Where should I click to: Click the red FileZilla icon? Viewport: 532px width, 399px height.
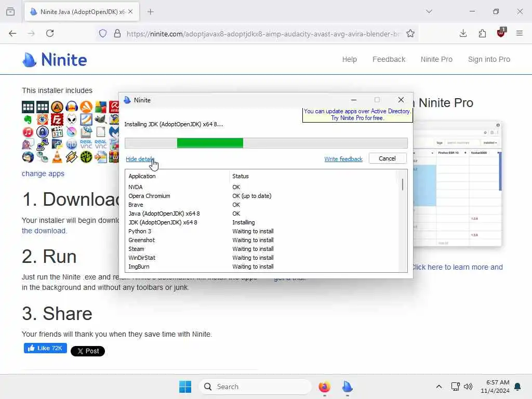point(57,120)
